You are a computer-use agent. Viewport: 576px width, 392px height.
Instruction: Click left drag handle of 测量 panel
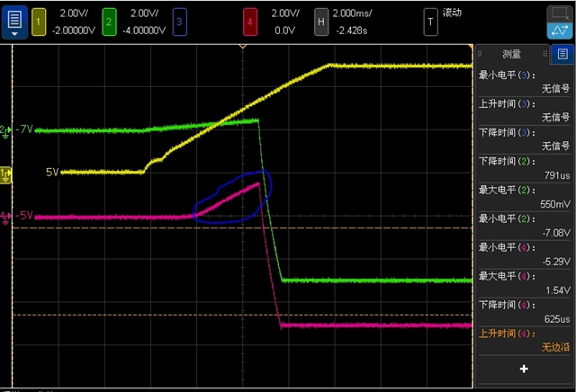pyautogui.click(x=480, y=54)
